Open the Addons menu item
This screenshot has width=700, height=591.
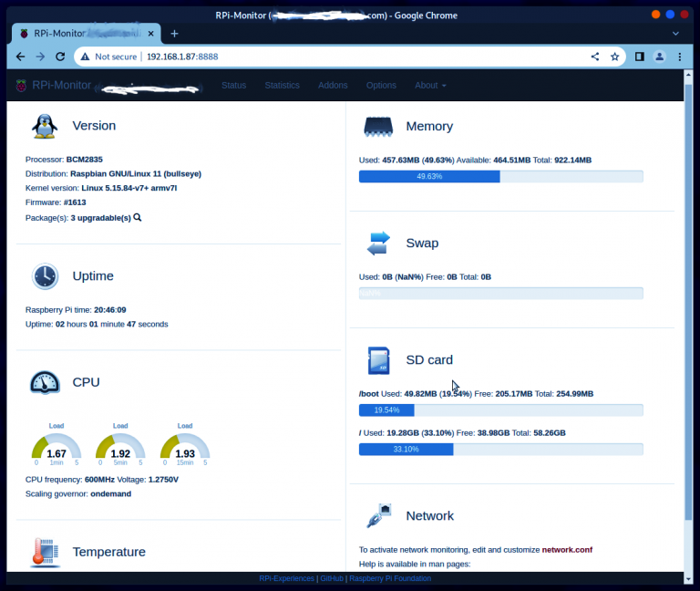click(333, 86)
